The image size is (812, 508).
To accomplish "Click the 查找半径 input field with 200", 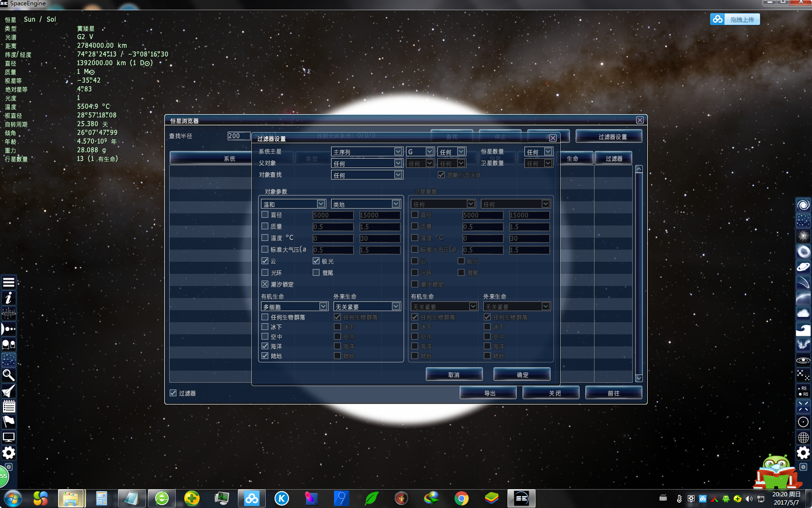I will click(239, 136).
